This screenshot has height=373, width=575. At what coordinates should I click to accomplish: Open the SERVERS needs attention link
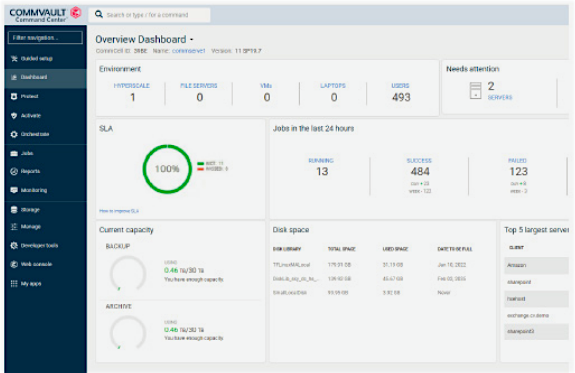click(x=500, y=98)
